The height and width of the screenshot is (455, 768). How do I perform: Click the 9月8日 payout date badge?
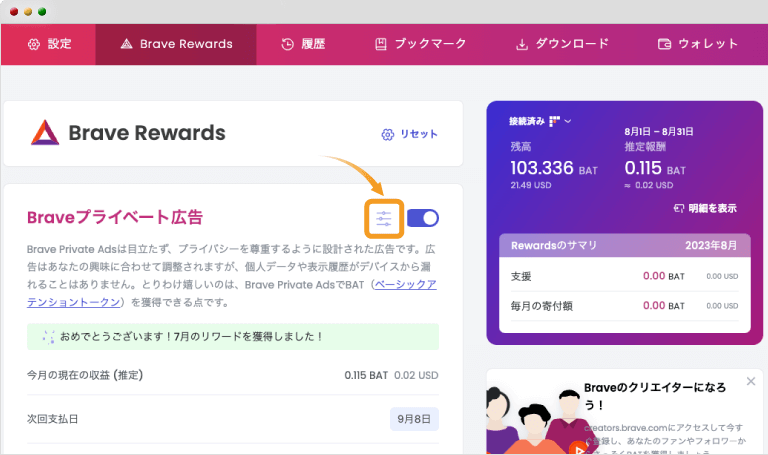point(414,419)
